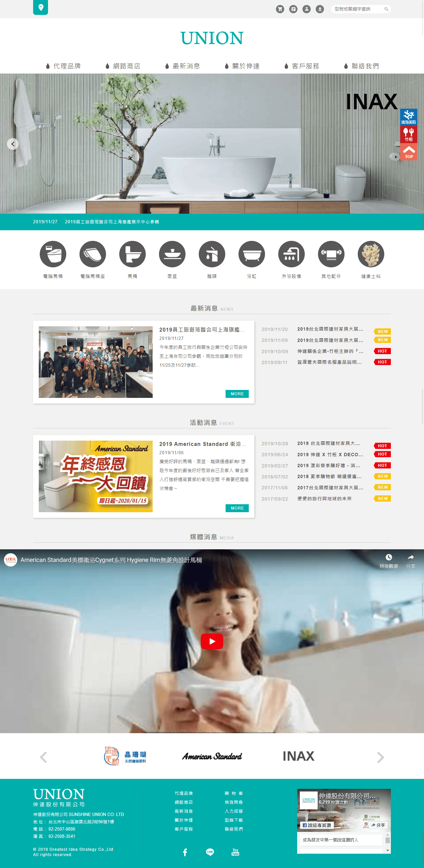Open the American Standard brand logo in carousel

click(x=212, y=756)
